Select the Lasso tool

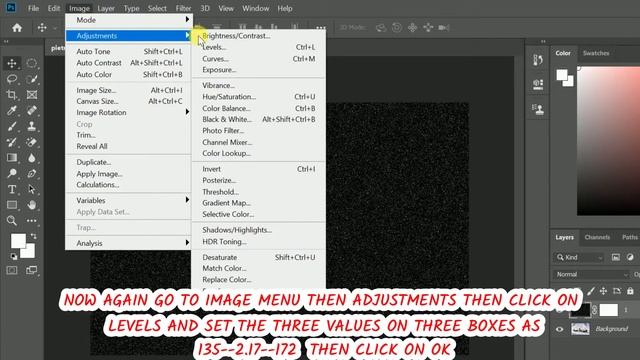click(12, 79)
